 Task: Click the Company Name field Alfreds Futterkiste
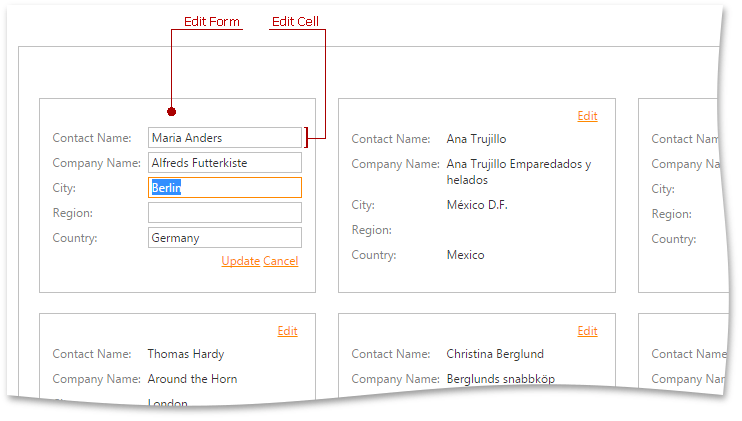click(x=225, y=163)
